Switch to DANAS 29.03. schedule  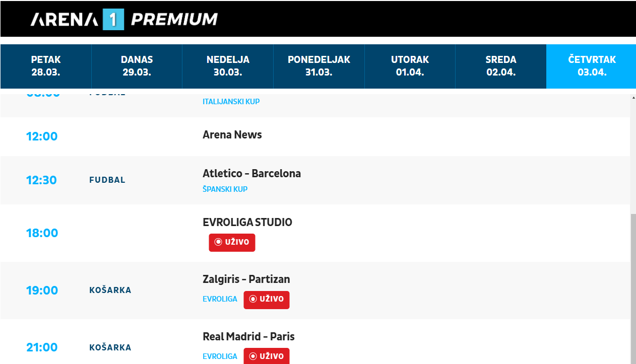[x=137, y=66]
